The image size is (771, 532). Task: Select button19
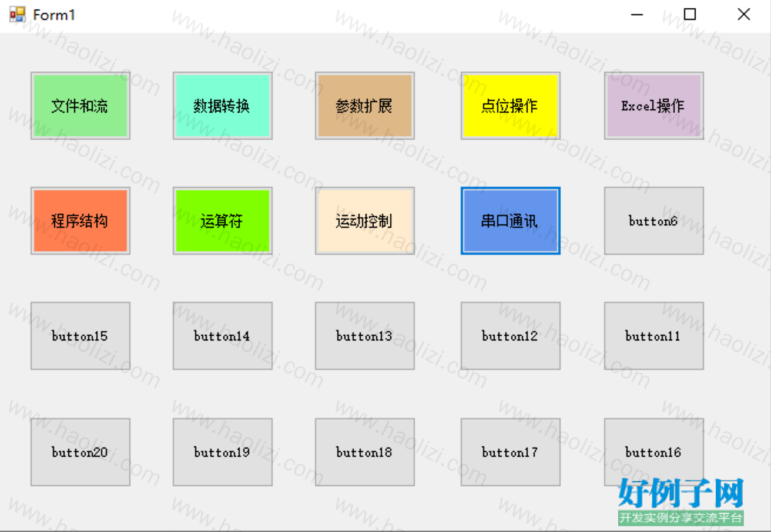(223, 452)
